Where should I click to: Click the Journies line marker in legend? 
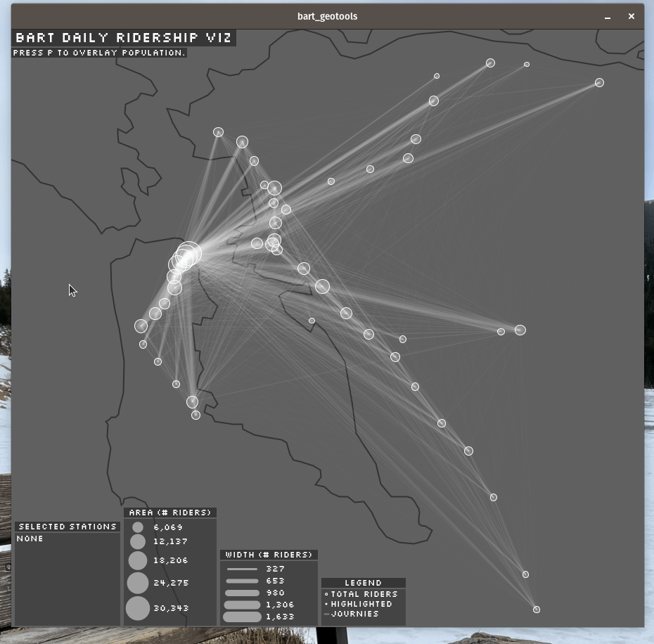tap(326, 614)
